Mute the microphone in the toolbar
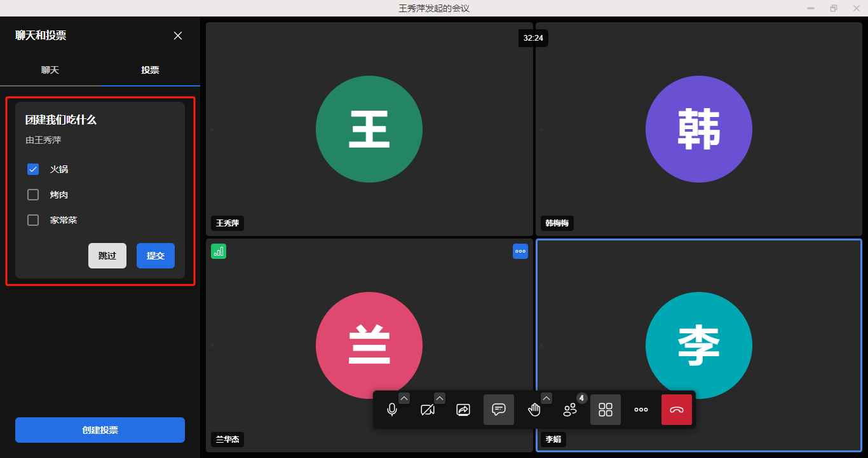The height and width of the screenshot is (458, 868). [x=392, y=410]
